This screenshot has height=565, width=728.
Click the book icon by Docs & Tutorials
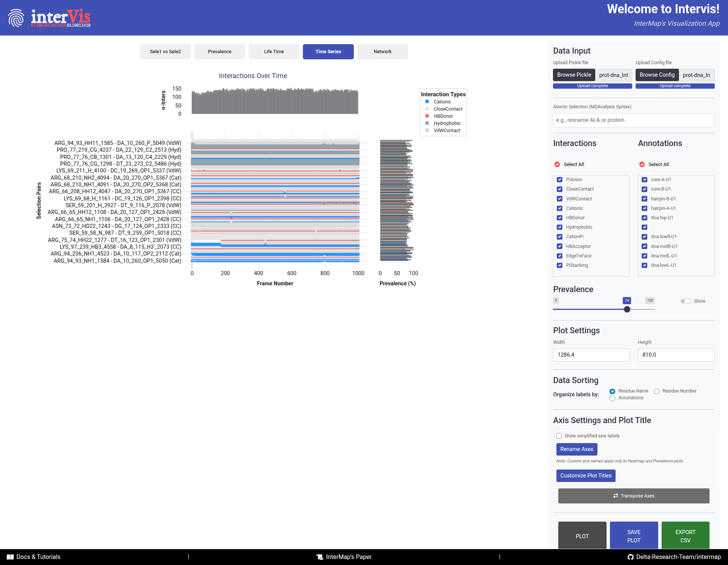point(10,557)
